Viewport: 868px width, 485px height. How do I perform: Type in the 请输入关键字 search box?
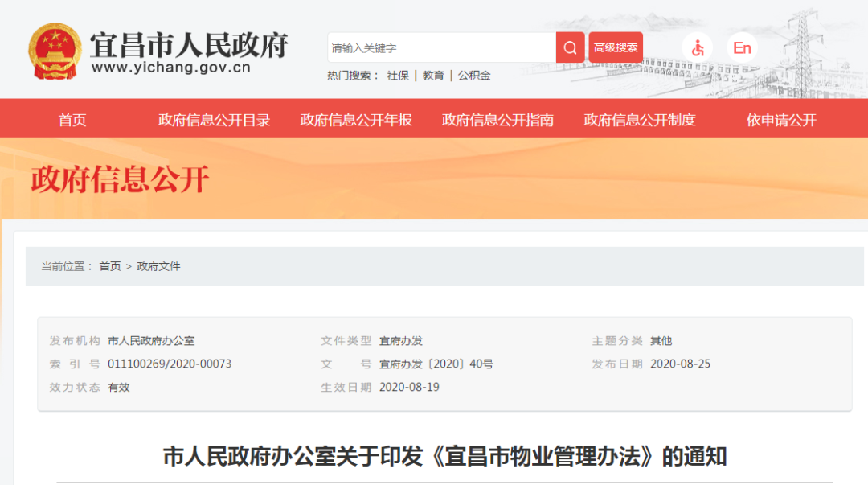click(441, 47)
